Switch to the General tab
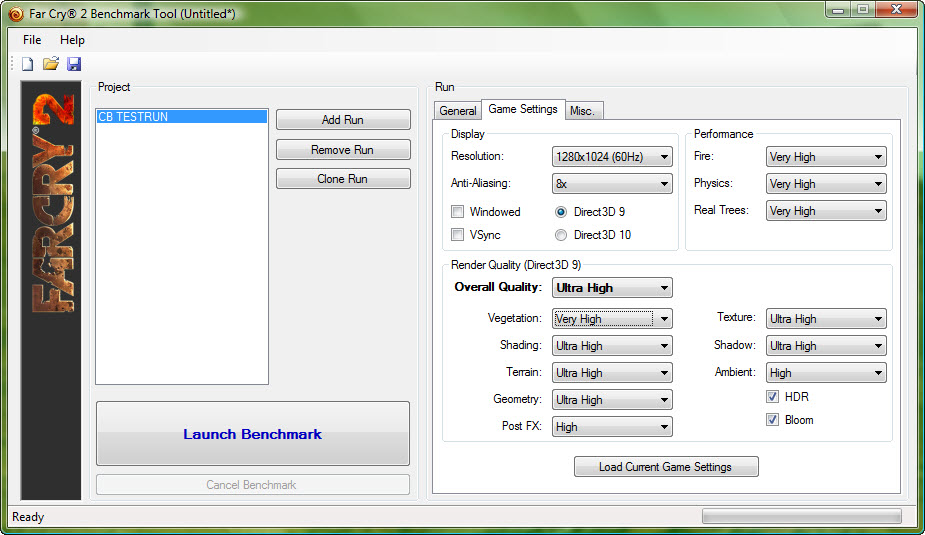Viewport: 925px width, 535px height. [457, 111]
